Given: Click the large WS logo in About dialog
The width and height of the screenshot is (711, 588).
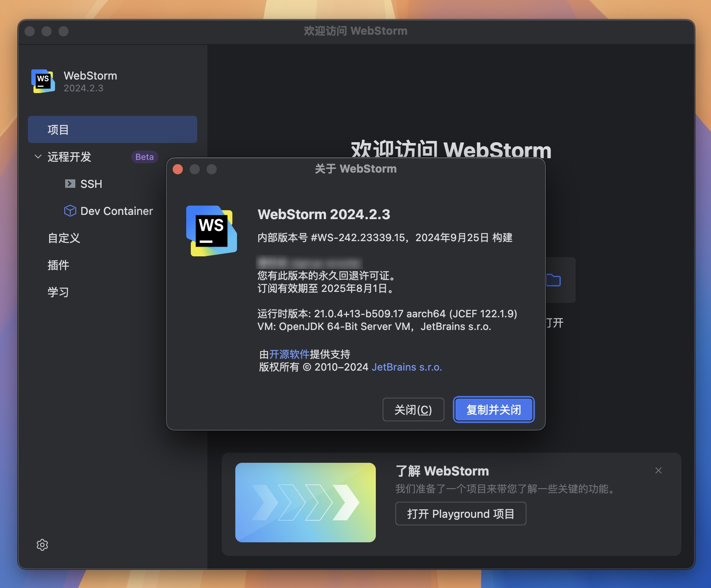Looking at the screenshot, I should (x=212, y=231).
